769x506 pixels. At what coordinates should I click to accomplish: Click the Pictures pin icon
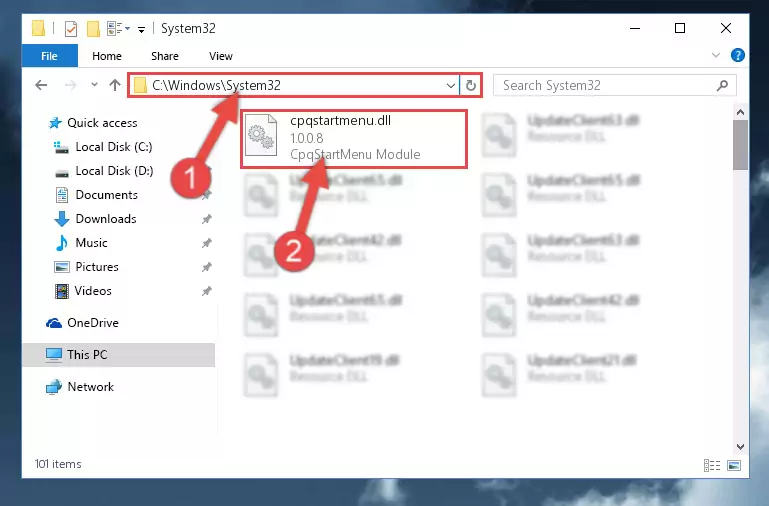tap(207, 267)
